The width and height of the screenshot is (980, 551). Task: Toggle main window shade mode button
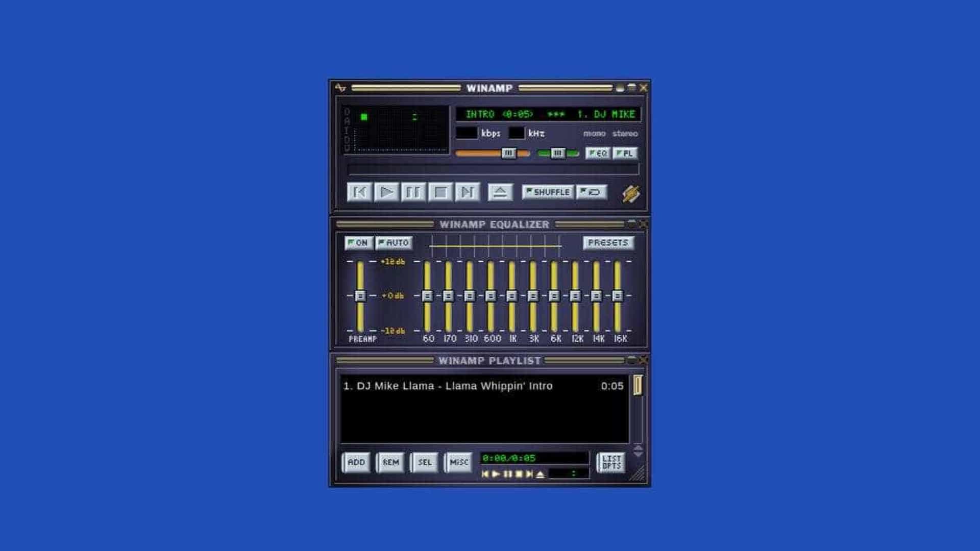[x=632, y=88]
